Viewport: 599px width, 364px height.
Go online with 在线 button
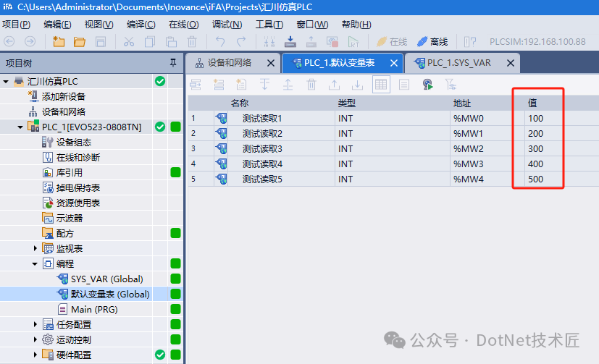(x=392, y=41)
